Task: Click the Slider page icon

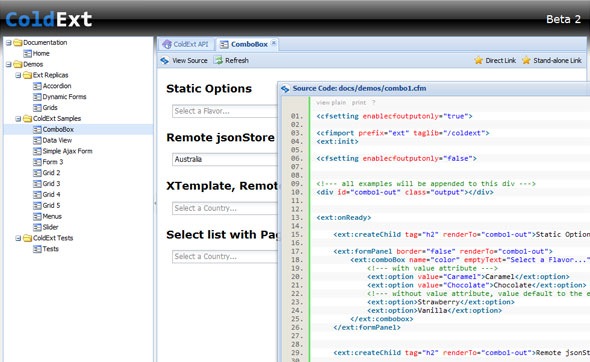Action: (x=37, y=227)
